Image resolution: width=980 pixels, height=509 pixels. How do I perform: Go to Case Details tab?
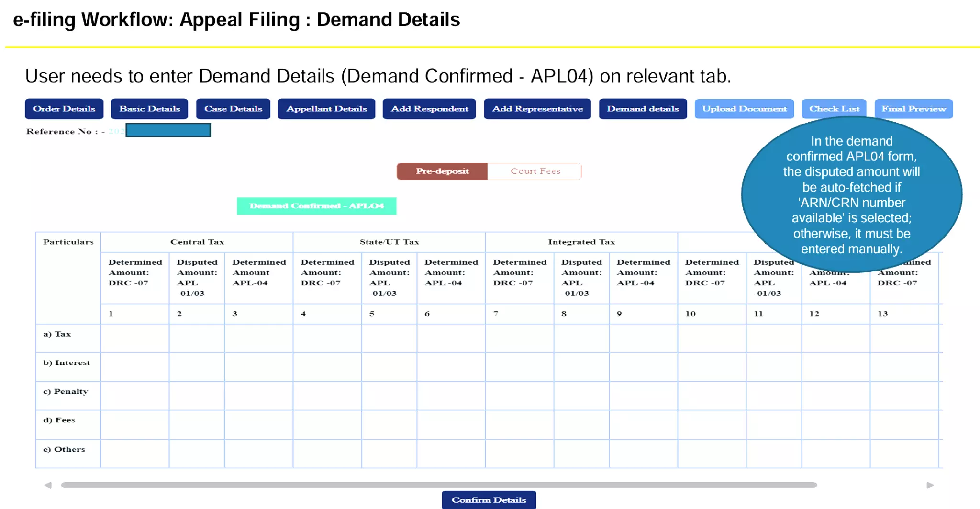tap(233, 109)
